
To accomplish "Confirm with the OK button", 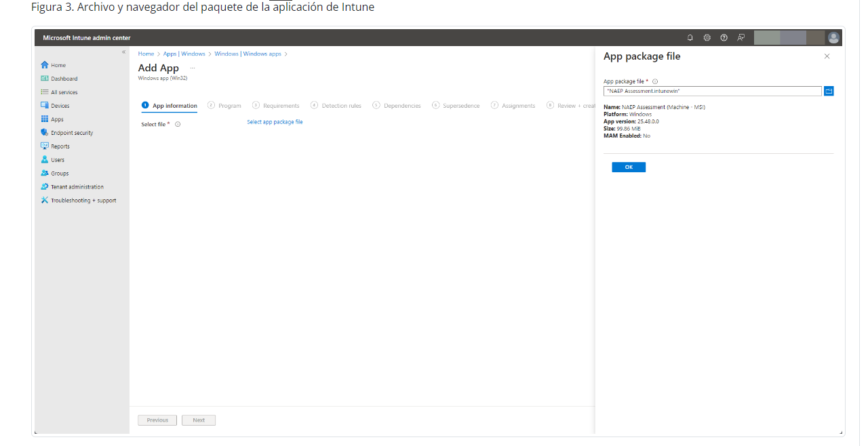I will click(x=629, y=167).
